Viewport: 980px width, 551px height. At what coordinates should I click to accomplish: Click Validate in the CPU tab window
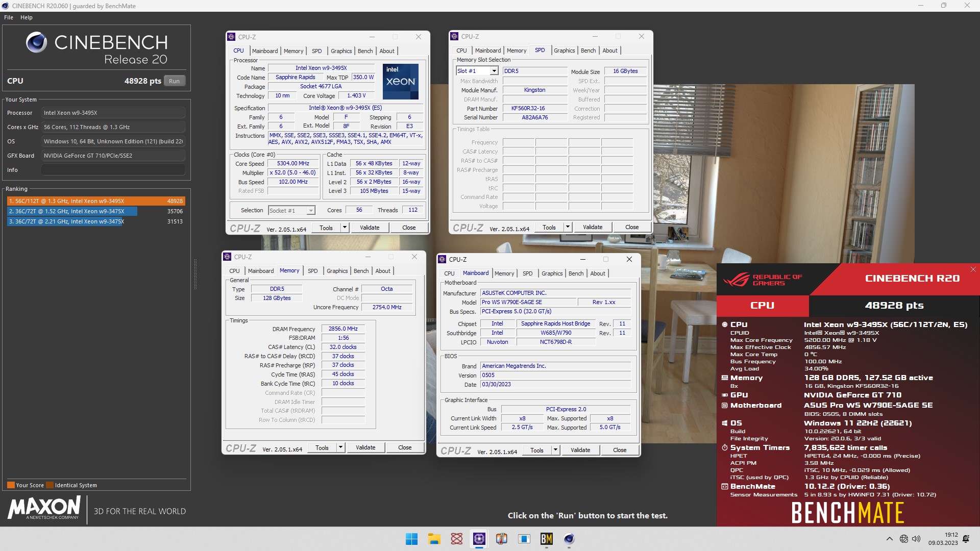[x=370, y=228]
